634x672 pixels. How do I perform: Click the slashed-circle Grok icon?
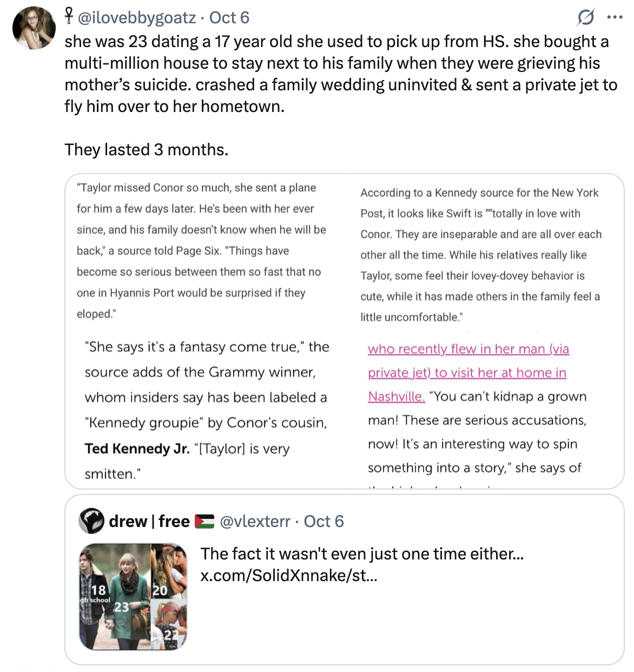pyautogui.click(x=585, y=17)
